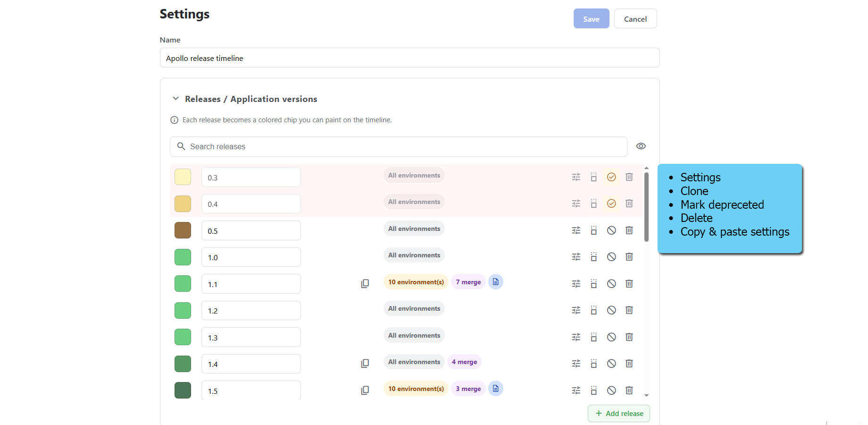
Task: Mark release 1.3 as deprecated
Action: click(x=611, y=337)
